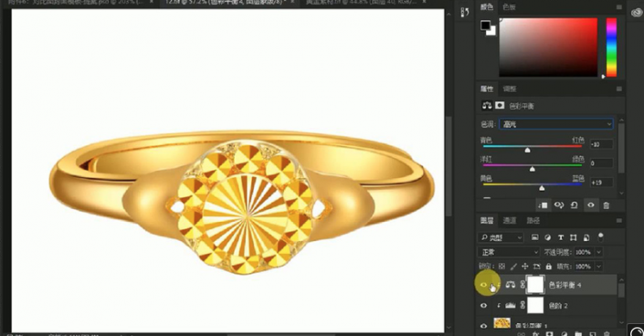Click the levels adjustment icon on 色阶 2 layer
The width and height of the screenshot is (644, 336).
click(x=510, y=305)
